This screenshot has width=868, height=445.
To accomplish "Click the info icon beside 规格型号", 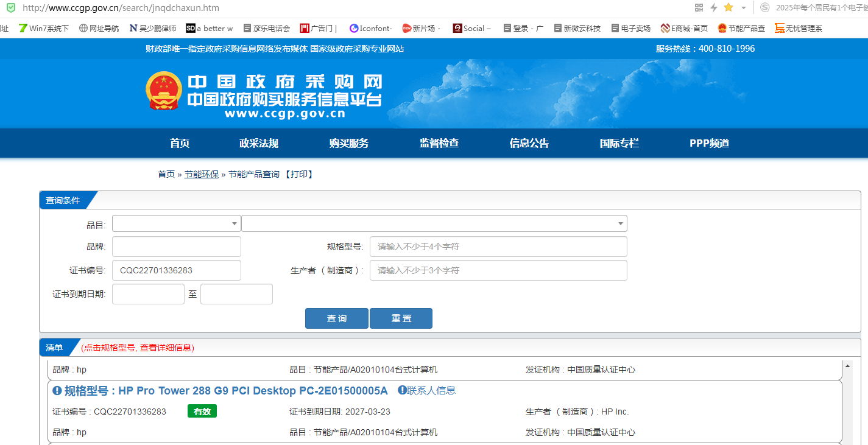I will pos(57,390).
